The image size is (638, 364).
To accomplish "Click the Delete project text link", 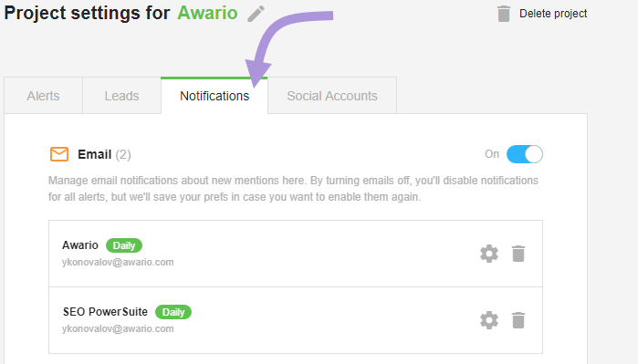I will pos(553,14).
